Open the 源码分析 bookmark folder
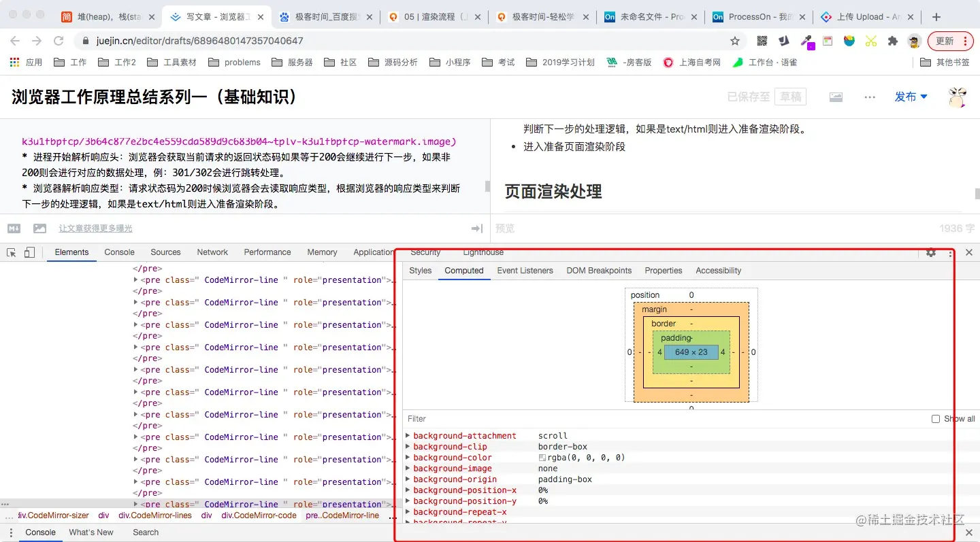The width and height of the screenshot is (980, 542). tap(393, 62)
